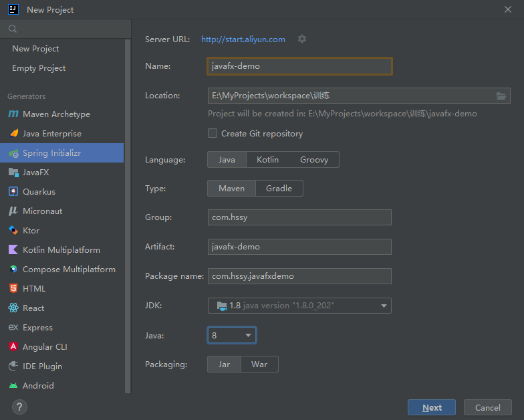524x420 pixels.
Task: Select Angular CLI generator label
Action: [x=45, y=346]
